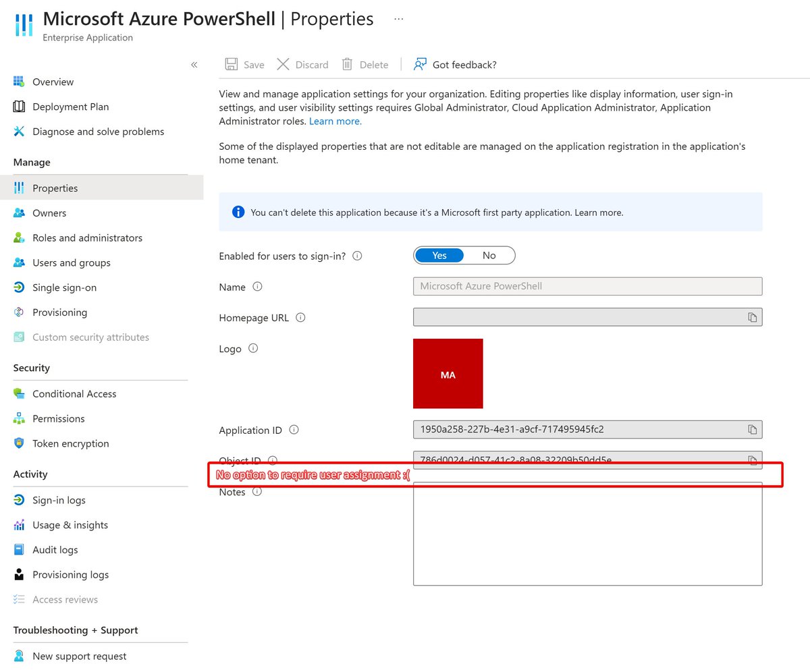Copy the Object ID with the copy icon
The width and height of the screenshot is (810, 672).
(753, 460)
